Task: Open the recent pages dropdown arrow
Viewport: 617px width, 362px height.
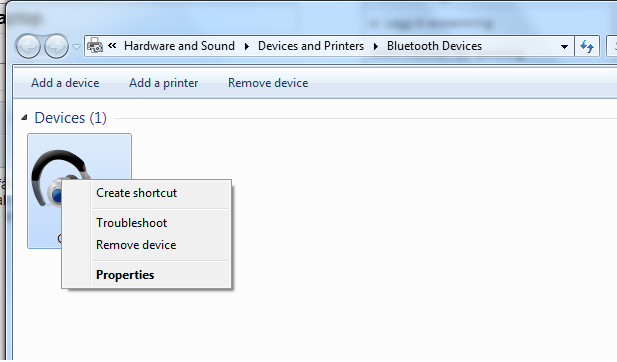Action: (76, 47)
